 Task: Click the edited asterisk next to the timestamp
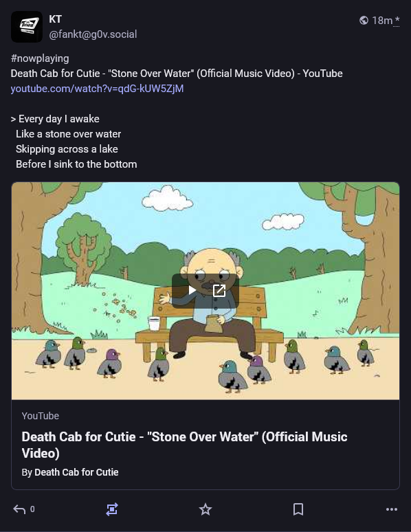pos(397,21)
